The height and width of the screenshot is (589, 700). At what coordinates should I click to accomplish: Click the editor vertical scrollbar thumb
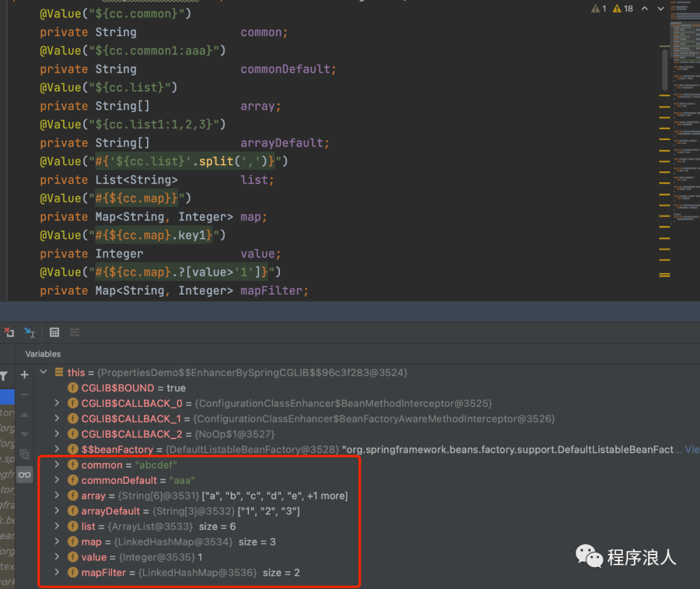[665, 70]
